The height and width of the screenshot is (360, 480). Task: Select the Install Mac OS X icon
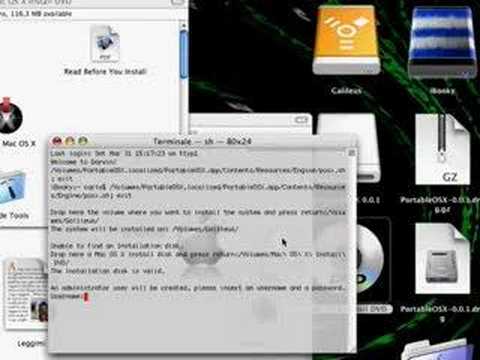point(10,116)
